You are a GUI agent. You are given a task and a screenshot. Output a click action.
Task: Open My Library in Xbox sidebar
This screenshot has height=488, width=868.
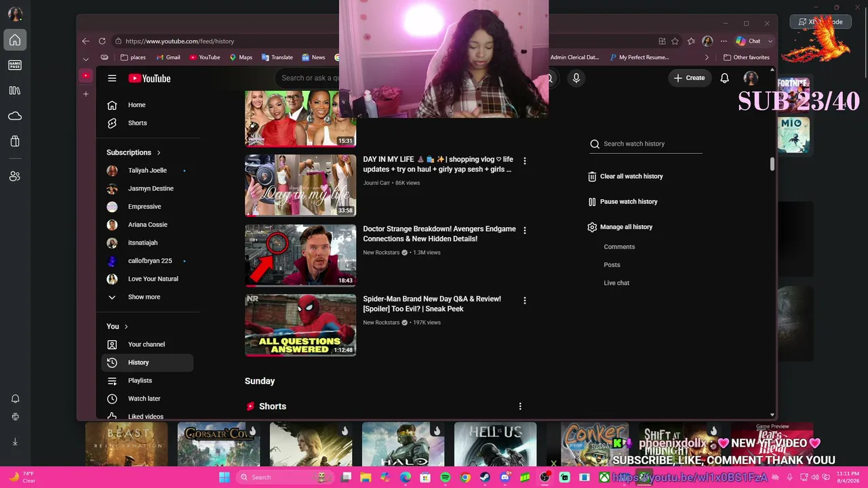(15, 90)
